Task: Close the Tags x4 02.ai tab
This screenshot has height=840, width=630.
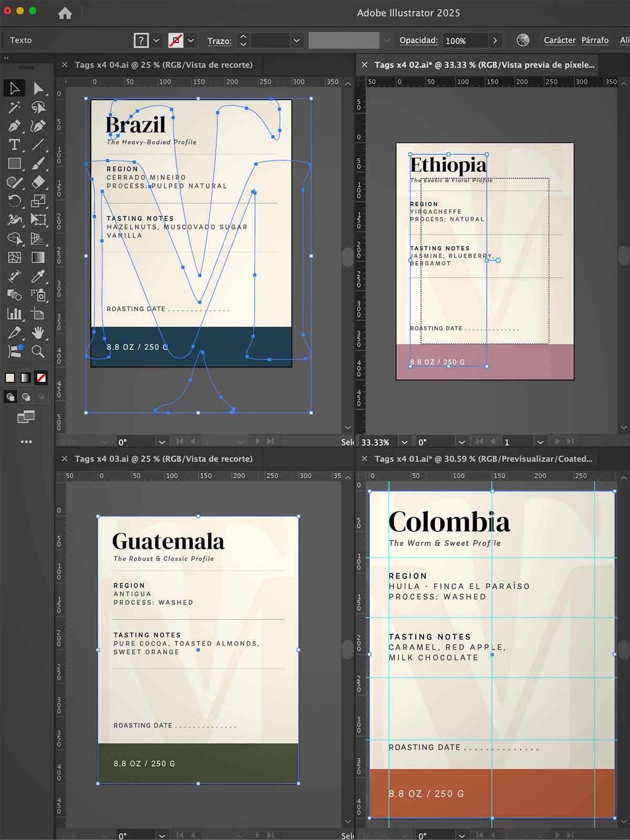Action: pos(364,65)
